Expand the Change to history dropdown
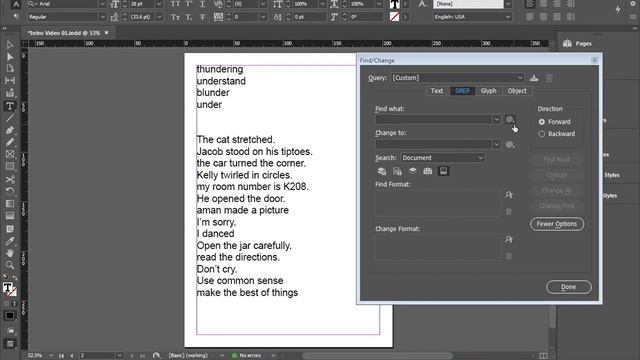Image resolution: width=640 pixels, height=360 pixels. (496, 144)
